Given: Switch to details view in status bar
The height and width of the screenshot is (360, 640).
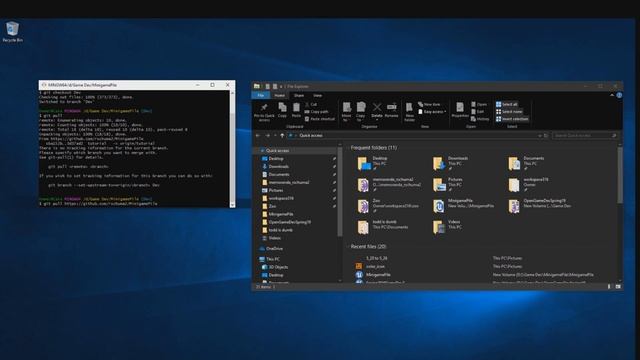Looking at the screenshot, I should point(609,287).
